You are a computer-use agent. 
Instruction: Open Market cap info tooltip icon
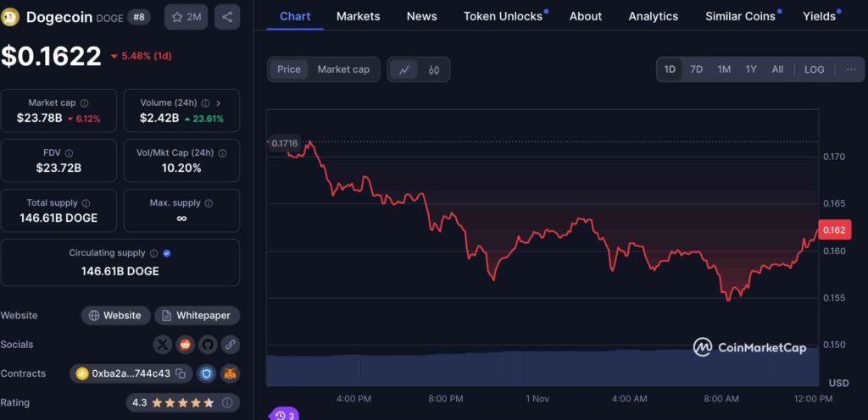point(84,102)
